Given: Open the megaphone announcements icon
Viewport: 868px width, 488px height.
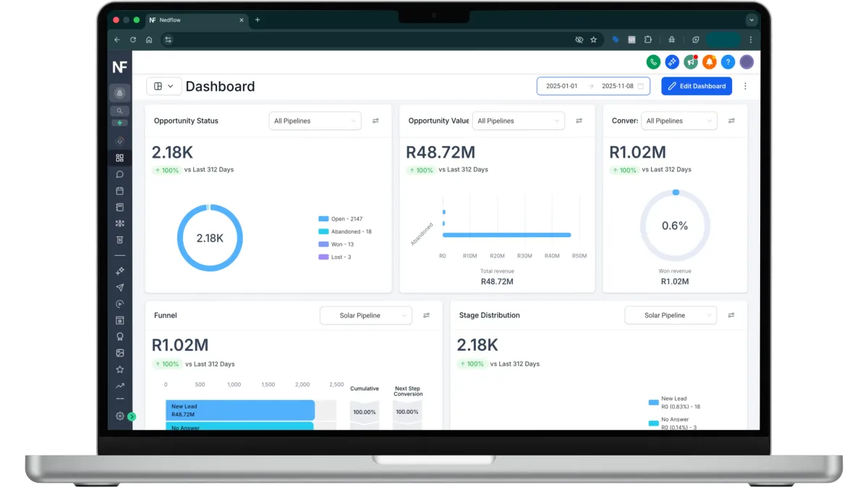Looking at the screenshot, I should click(x=691, y=62).
